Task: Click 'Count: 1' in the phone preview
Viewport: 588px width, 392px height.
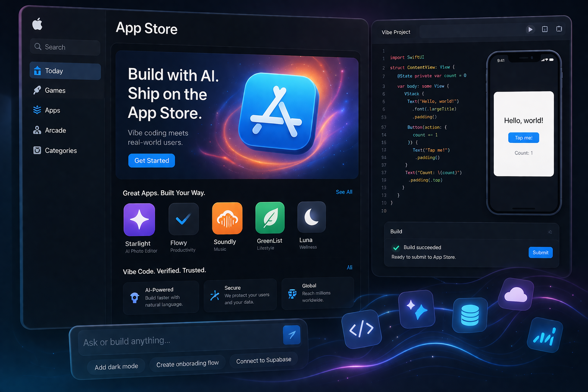Action: click(524, 153)
